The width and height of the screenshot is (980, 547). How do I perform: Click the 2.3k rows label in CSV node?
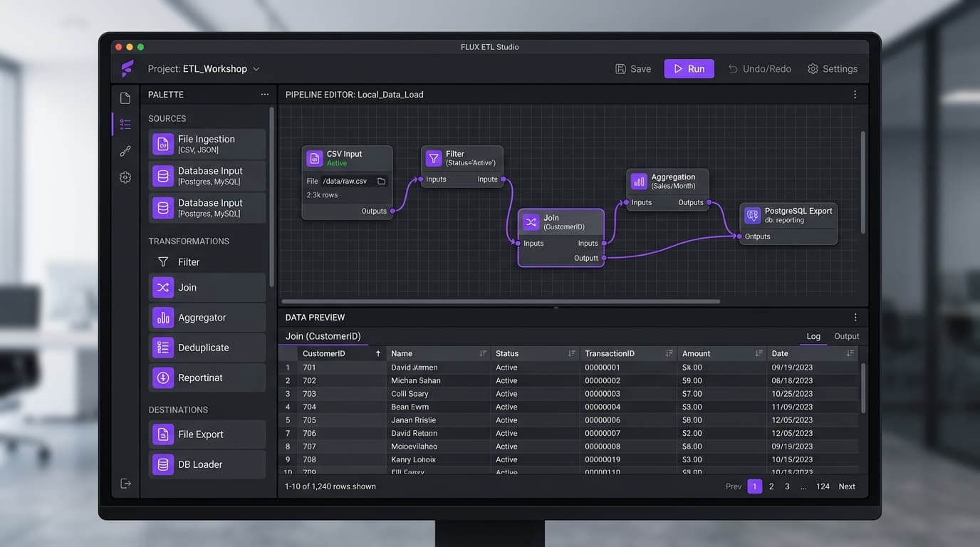[322, 195]
